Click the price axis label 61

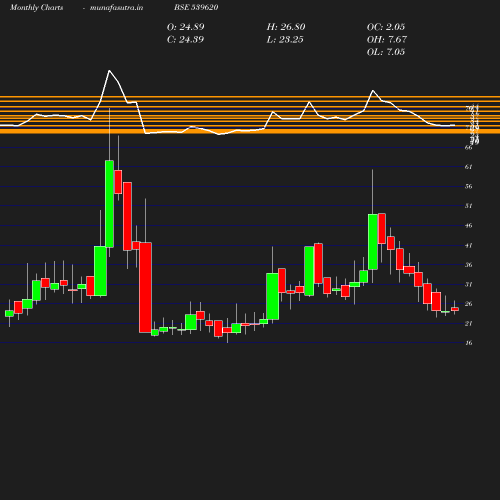point(469,167)
